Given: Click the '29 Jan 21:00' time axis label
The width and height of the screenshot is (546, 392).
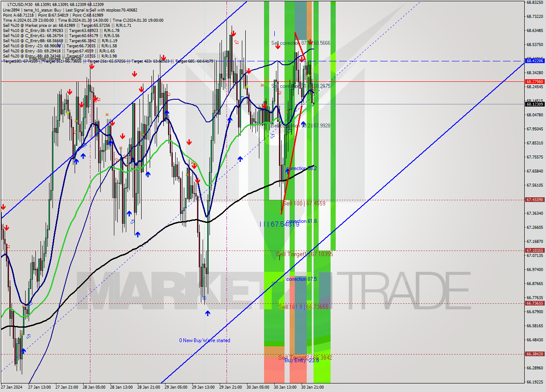Looking at the screenshot, I should coord(231,387).
